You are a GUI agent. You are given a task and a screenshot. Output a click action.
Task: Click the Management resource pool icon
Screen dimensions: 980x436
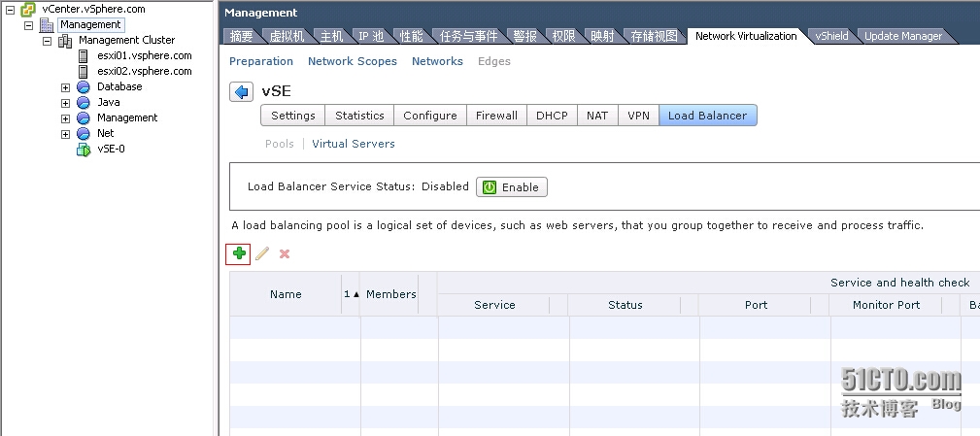click(x=84, y=118)
